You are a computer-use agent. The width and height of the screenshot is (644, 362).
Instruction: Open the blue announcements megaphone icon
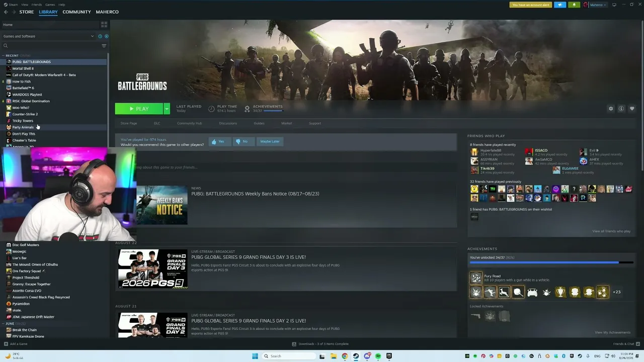click(560, 5)
